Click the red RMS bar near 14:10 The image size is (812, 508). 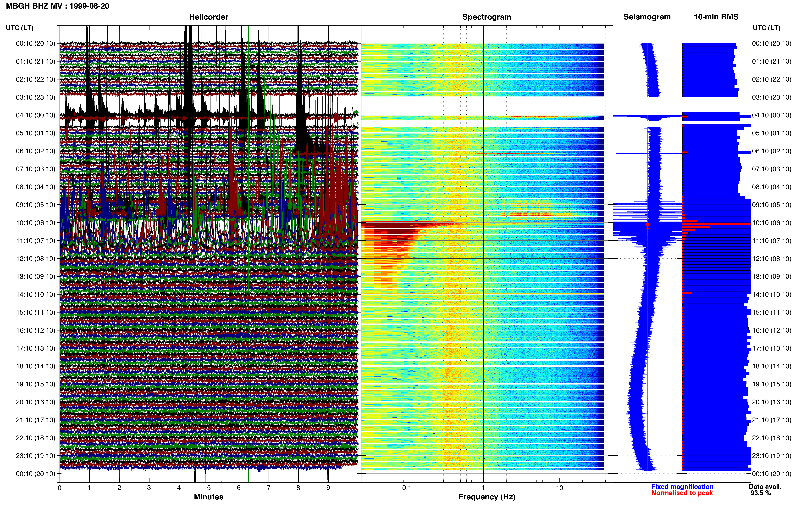[687, 293]
